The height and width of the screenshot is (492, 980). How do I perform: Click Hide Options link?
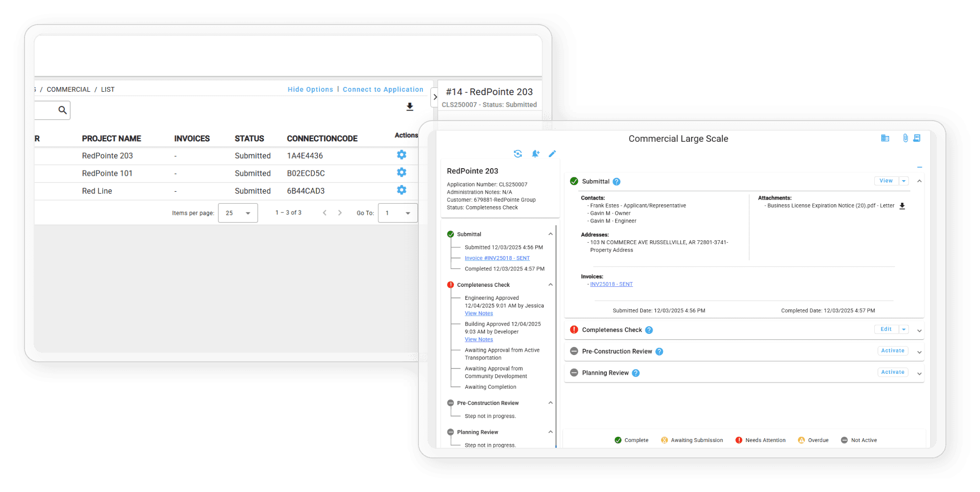point(310,89)
